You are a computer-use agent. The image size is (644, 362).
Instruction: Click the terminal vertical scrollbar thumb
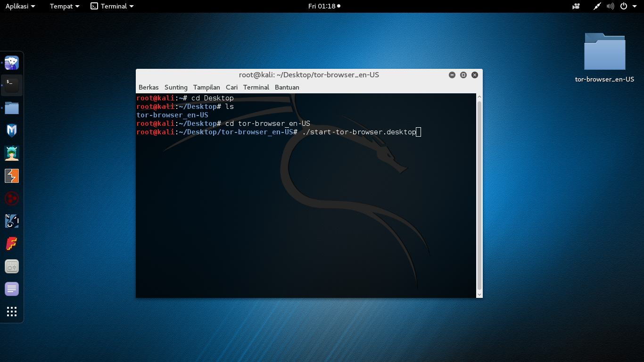point(479,196)
